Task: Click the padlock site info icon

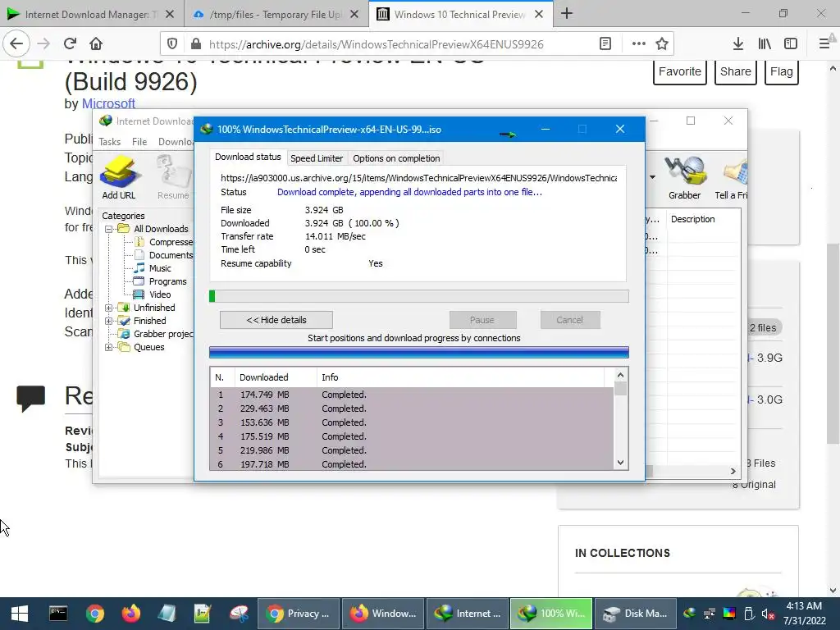Action: (196, 44)
